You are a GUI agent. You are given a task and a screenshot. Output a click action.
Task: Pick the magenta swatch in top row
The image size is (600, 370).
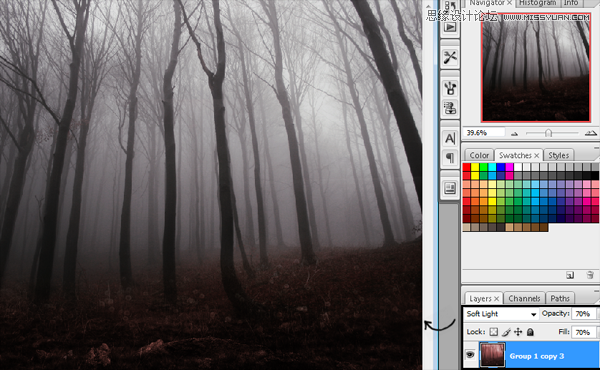click(509, 167)
